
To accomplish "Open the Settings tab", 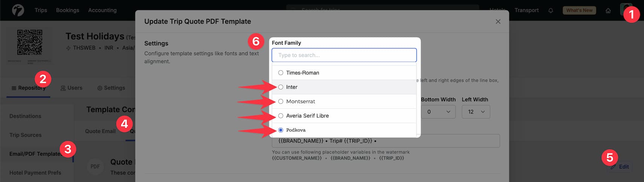I will (111, 88).
